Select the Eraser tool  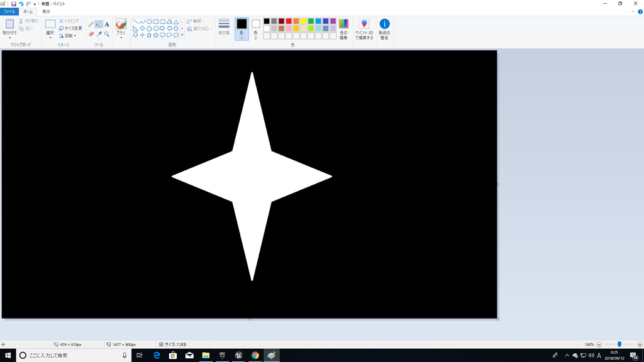92,33
